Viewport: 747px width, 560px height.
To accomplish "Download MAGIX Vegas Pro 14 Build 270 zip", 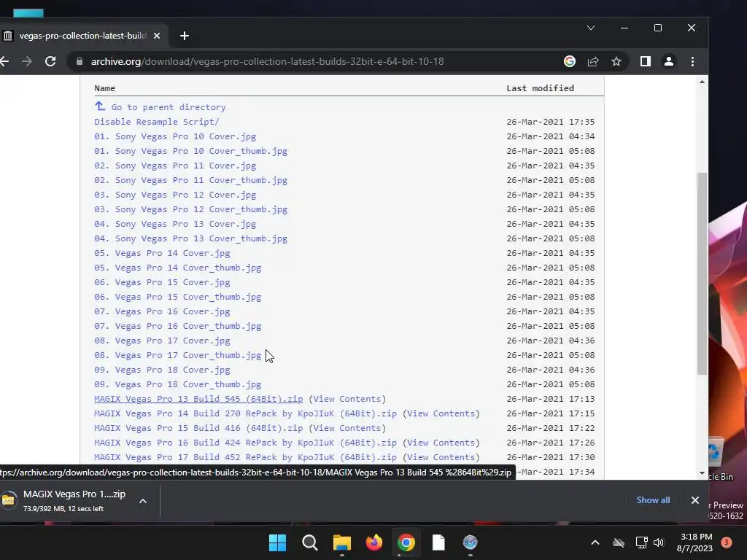I will (245, 414).
